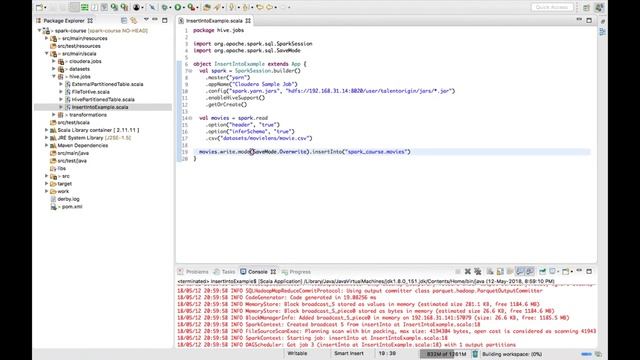Viewport: 640px width, 360px height.
Task: Minimize the Console panel
Action: point(579,271)
